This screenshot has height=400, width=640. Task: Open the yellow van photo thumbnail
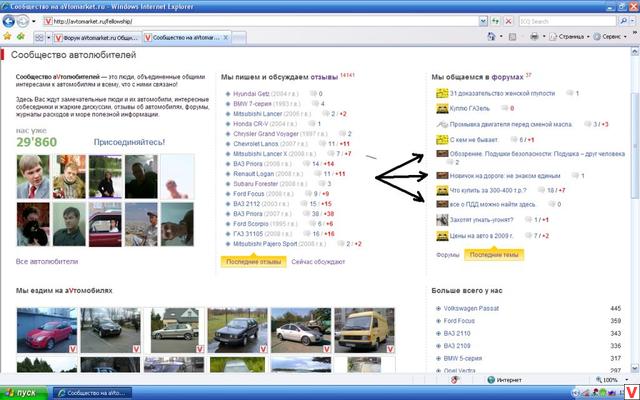click(364, 330)
